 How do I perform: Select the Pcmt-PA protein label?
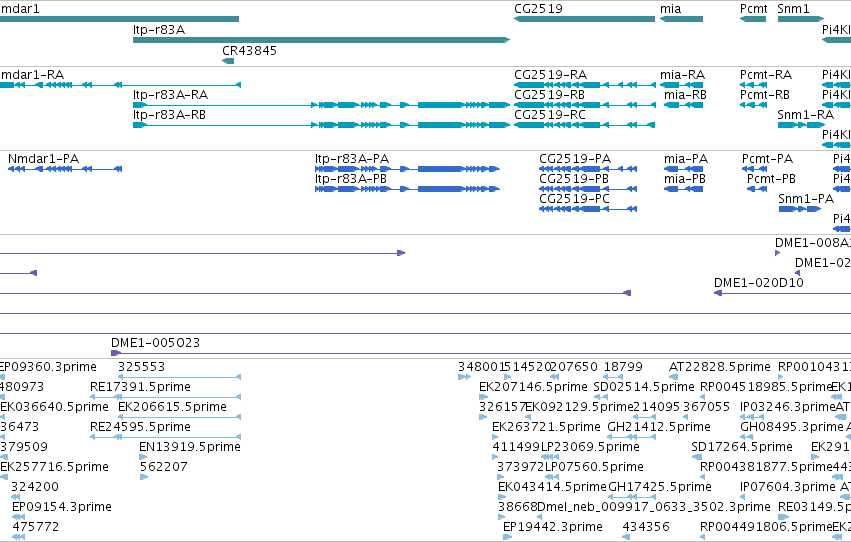click(767, 159)
